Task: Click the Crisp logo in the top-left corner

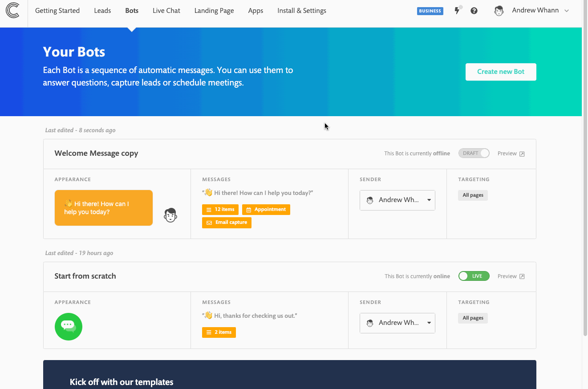Action: click(x=13, y=11)
